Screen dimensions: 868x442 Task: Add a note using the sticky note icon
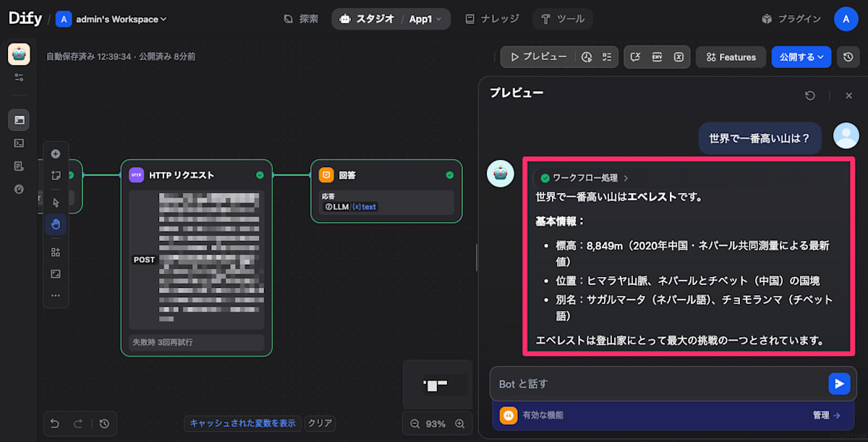pyautogui.click(x=56, y=175)
